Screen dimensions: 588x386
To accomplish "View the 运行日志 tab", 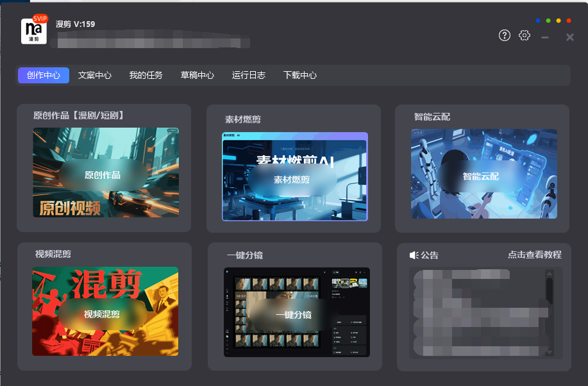I will click(x=249, y=75).
